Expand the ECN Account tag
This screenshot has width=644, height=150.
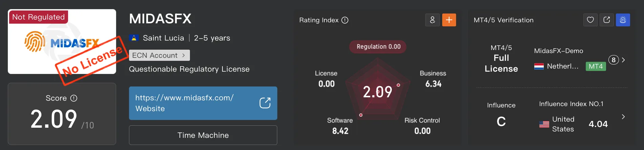point(159,55)
